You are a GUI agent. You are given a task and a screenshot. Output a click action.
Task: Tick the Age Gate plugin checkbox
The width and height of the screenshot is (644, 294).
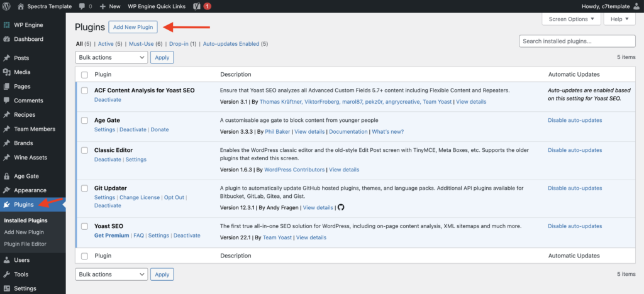pyautogui.click(x=85, y=121)
